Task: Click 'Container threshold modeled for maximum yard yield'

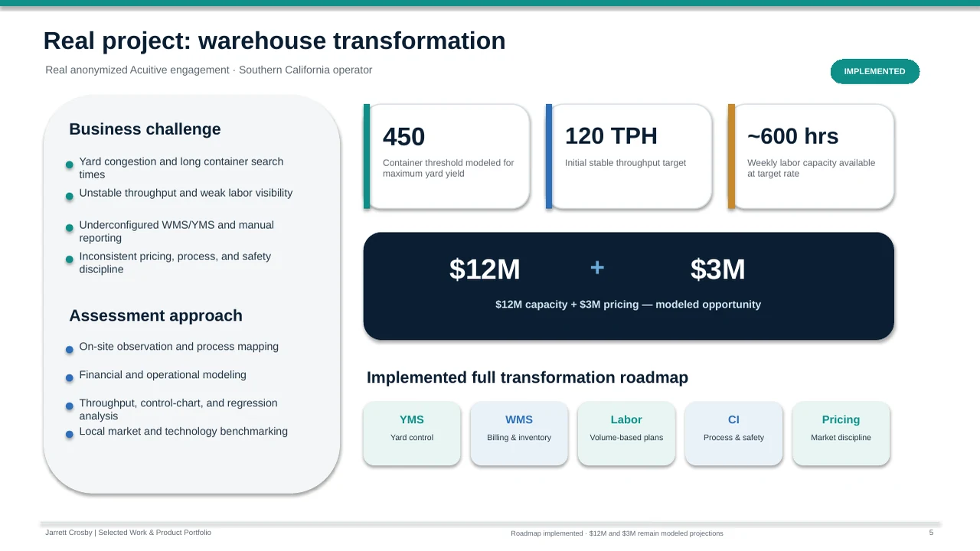Action: 449,168
